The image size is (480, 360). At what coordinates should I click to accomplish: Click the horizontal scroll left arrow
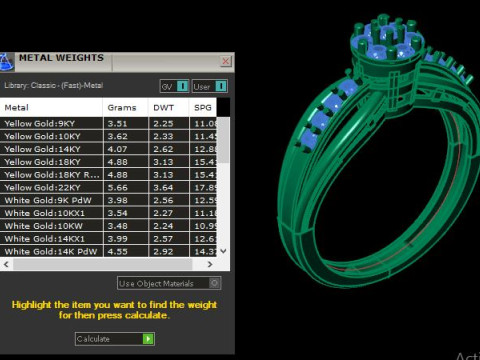(6, 264)
